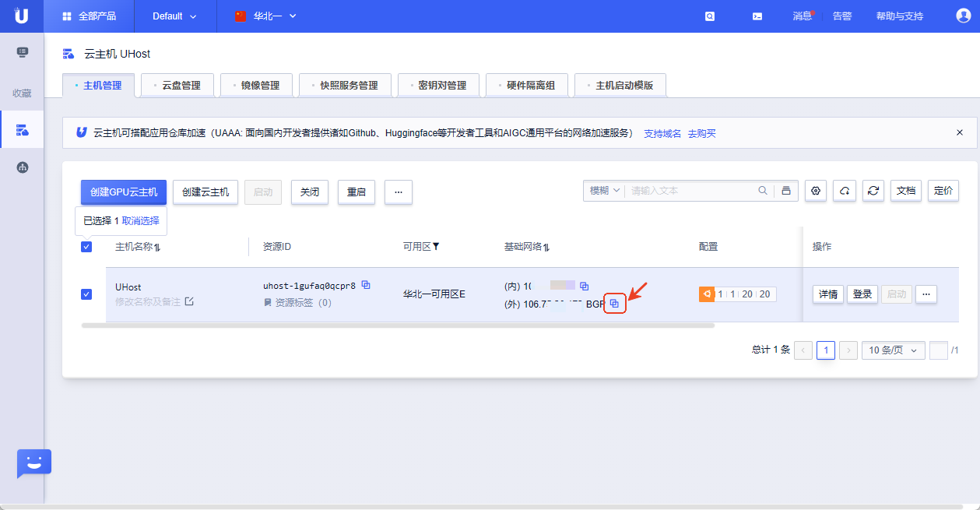The image size is (980, 510).
Task: Open 消息 messages
Action: point(803,16)
